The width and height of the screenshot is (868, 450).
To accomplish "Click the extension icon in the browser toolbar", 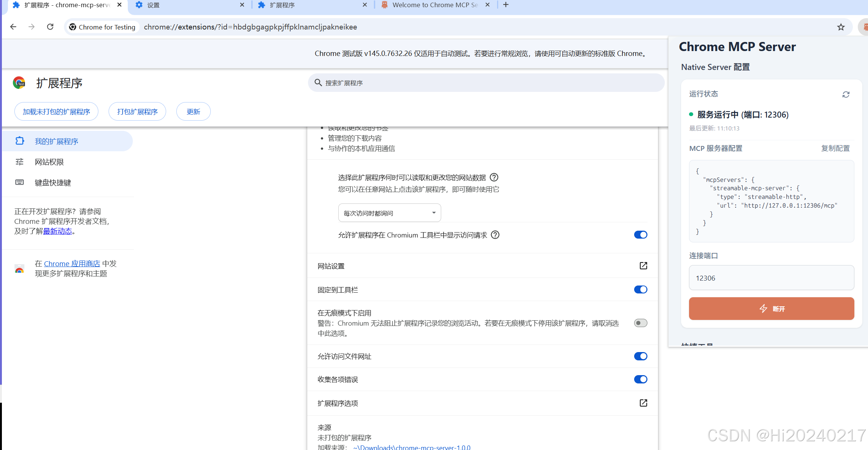I will pos(865,27).
